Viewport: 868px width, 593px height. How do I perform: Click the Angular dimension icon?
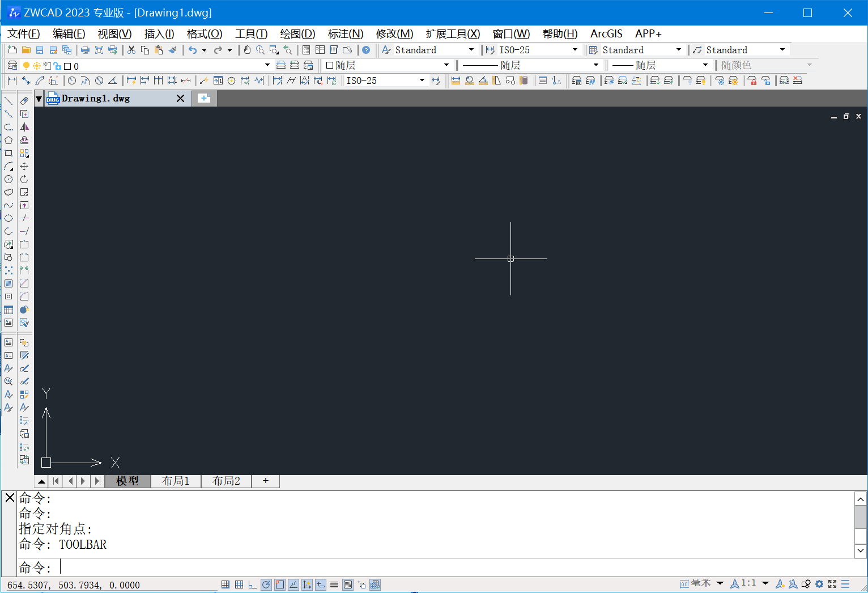113,81
